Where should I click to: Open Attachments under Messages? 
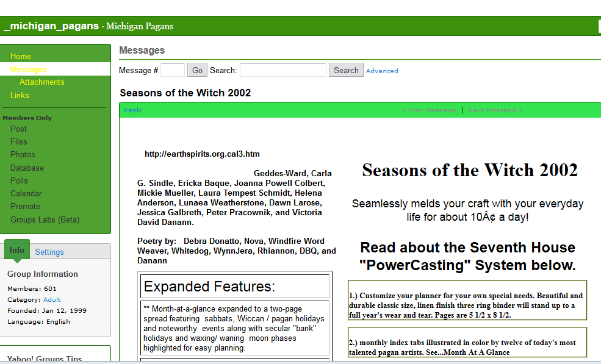pyautogui.click(x=41, y=82)
